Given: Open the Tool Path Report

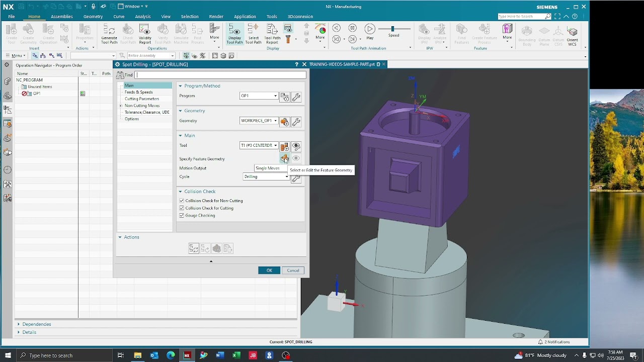Looking at the screenshot, I should coord(272,34).
